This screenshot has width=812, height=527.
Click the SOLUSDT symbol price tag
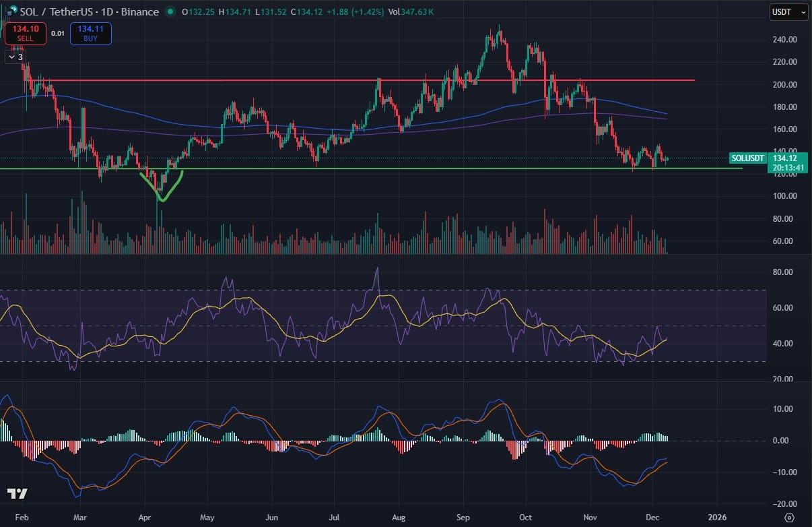point(748,158)
